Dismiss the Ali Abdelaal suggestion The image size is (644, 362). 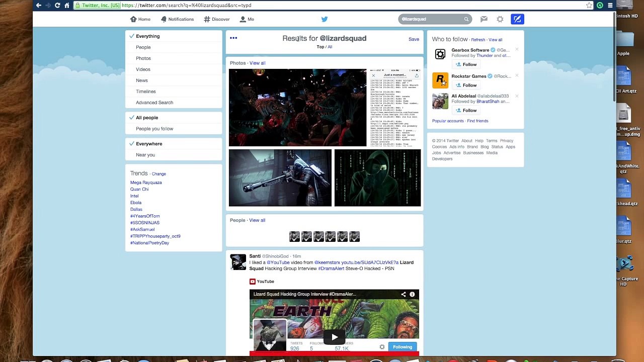tap(517, 96)
